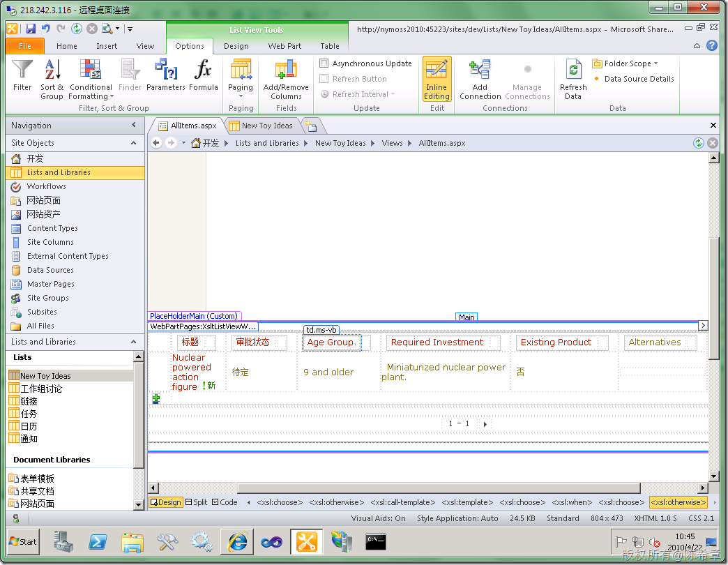Switch to the Design ribbon tab
This screenshot has height=565, width=728.
236,46
